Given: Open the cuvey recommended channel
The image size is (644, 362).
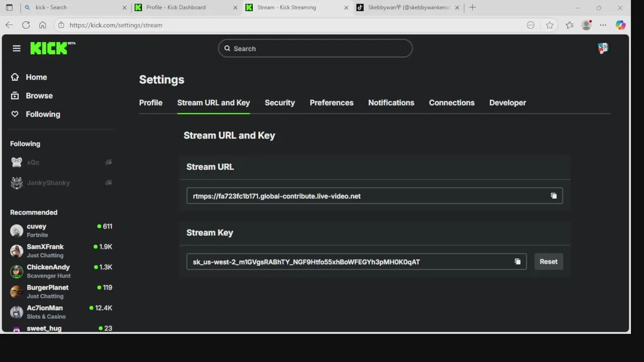Looking at the screenshot, I should point(61,230).
